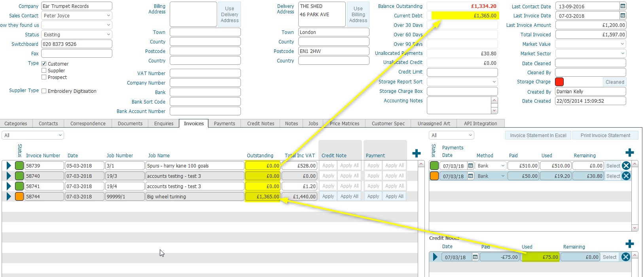The width and height of the screenshot is (644, 277).
Task: Remove the -£75.00 credit note row
Action: pos(625,257)
